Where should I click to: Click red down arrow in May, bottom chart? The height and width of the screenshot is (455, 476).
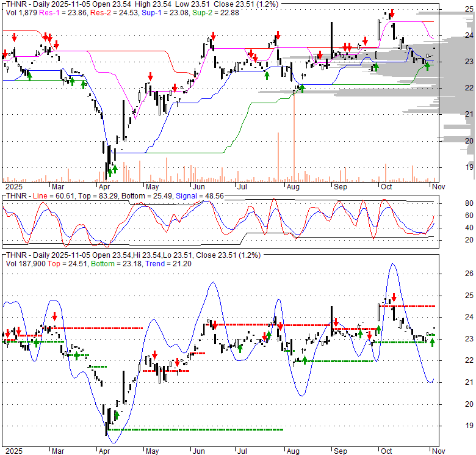pyautogui.click(x=155, y=355)
